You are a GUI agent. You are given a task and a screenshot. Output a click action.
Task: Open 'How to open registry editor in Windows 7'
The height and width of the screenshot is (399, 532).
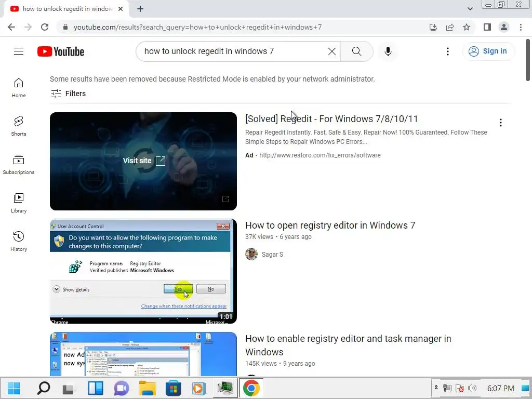point(330,225)
